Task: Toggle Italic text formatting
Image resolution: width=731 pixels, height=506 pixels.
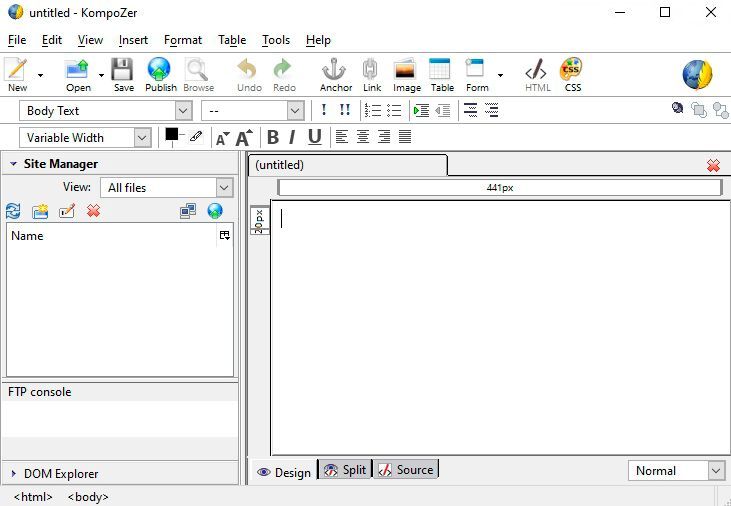Action: [292, 138]
